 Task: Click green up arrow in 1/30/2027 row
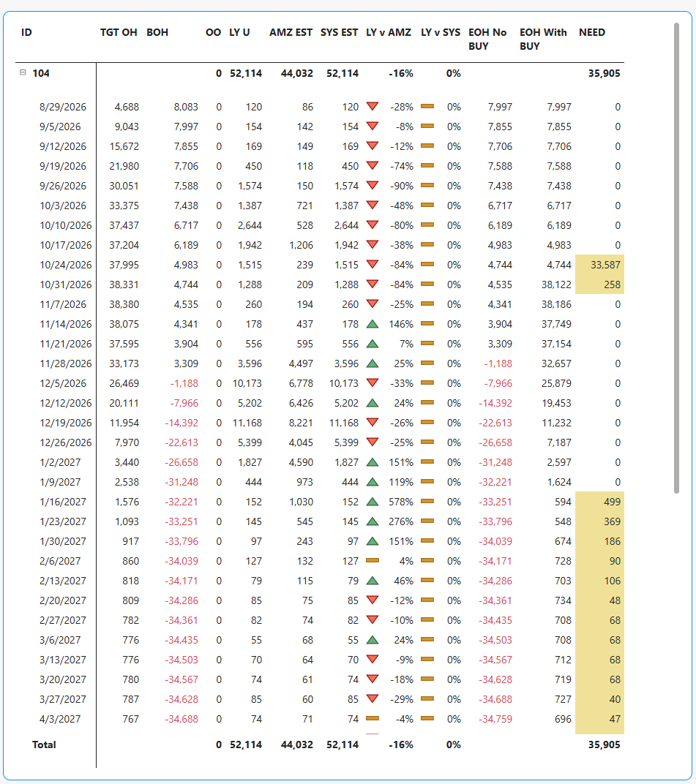(373, 541)
